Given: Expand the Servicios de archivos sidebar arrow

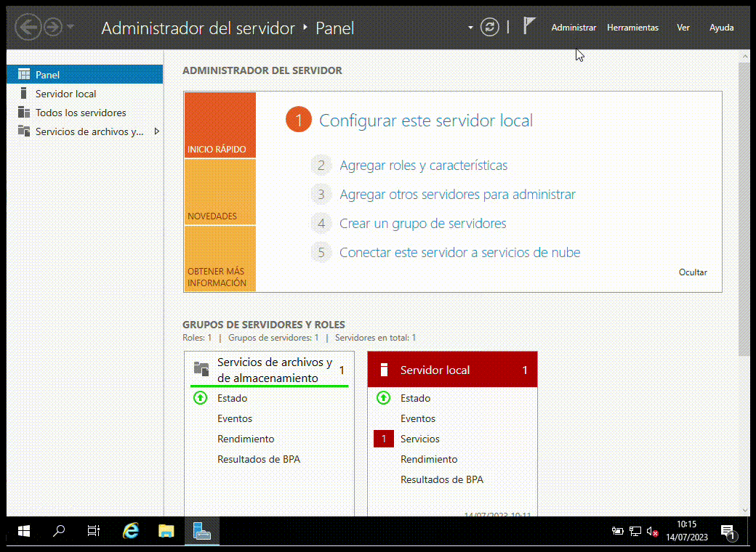Looking at the screenshot, I should (x=157, y=131).
